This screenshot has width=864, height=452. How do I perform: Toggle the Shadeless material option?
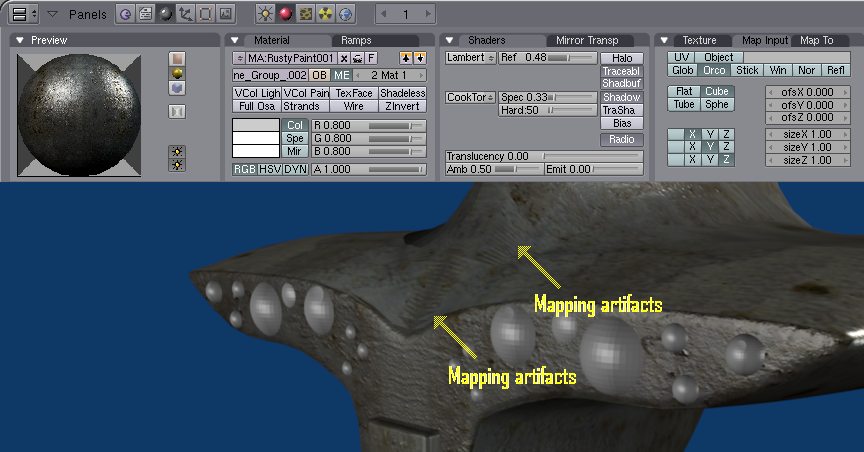[x=403, y=93]
